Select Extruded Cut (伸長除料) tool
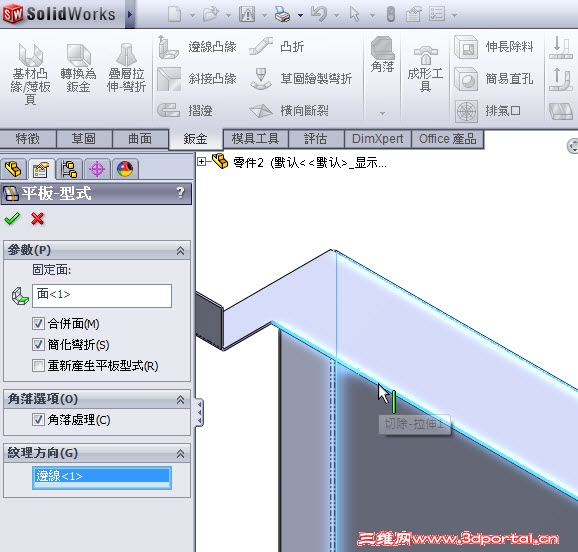This screenshot has width=578, height=552. point(494,47)
